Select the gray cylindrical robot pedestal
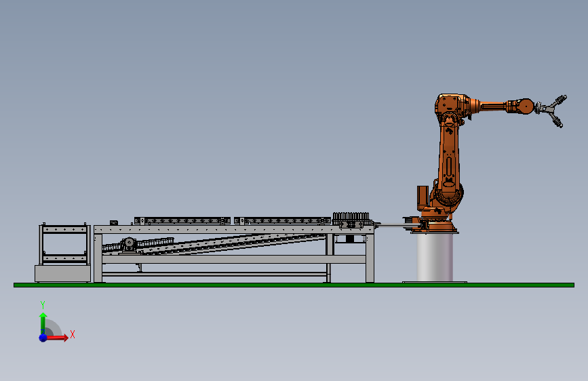Viewport: 588px width, 381px height. [435, 257]
